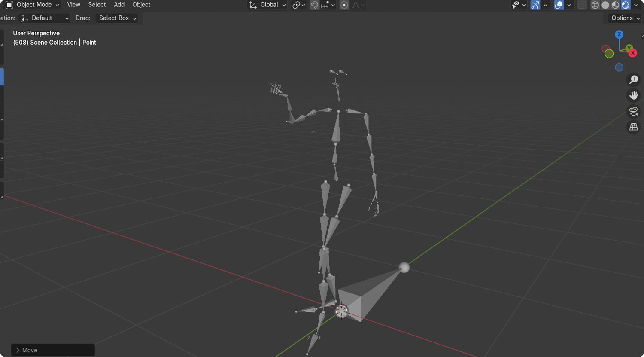Image resolution: width=644 pixels, height=357 pixels.
Task: Open the overlays options dropdown arrow
Action: [x=569, y=5]
